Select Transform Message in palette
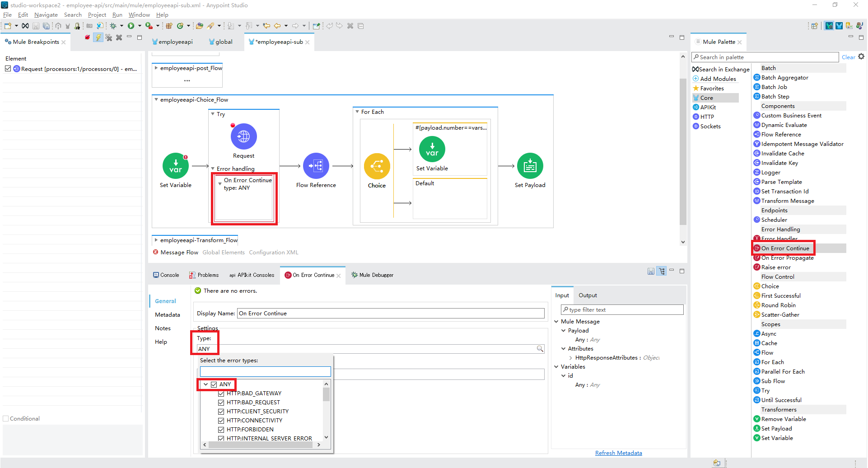868x468 pixels. [x=788, y=201]
